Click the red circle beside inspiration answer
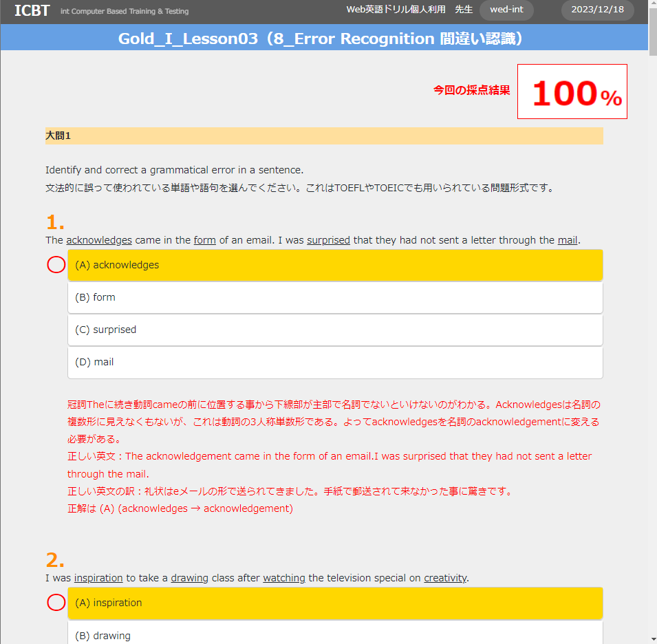 pos(56,603)
